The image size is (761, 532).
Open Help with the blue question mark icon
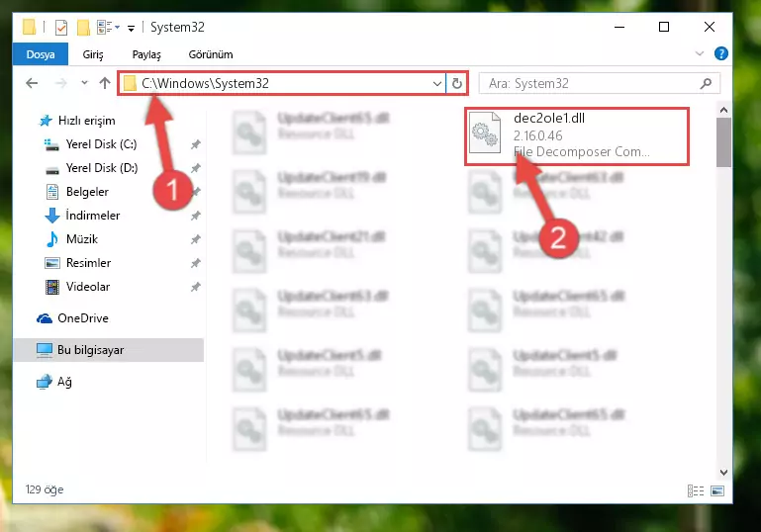click(720, 53)
